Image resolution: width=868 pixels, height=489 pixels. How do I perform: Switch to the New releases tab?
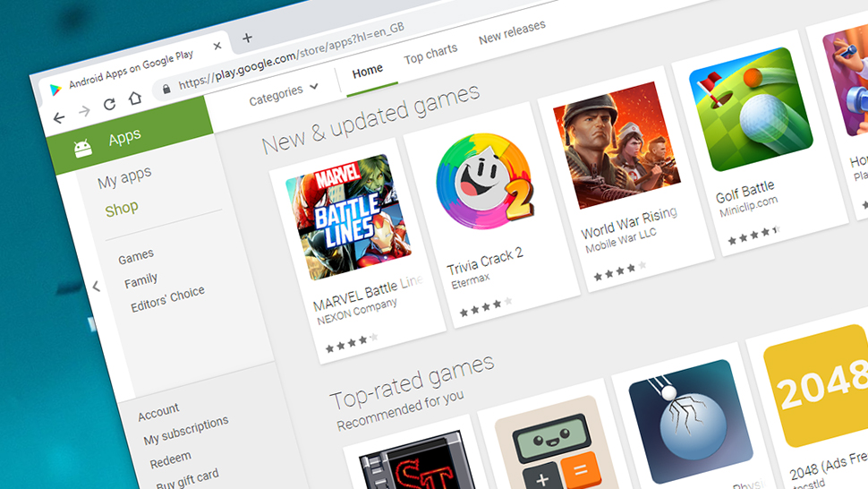coord(512,32)
